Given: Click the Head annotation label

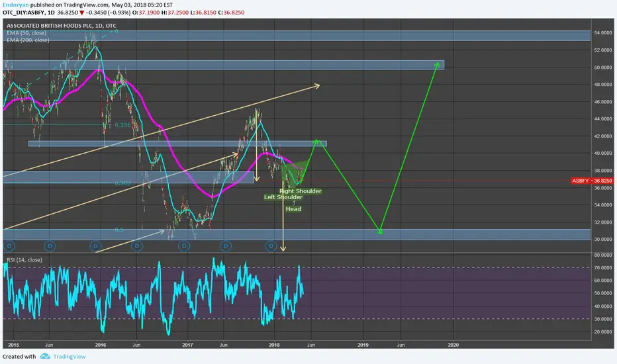Looking at the screenshot, I should click(293, 209).
